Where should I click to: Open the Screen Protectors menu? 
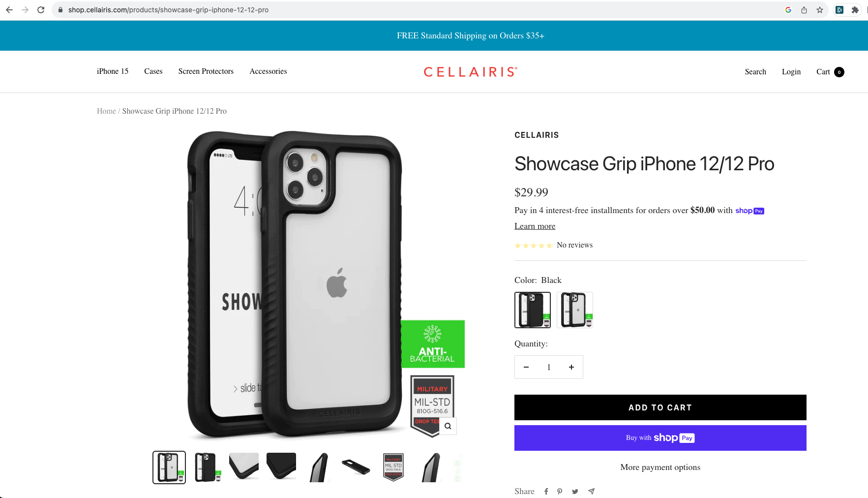pos(206,71)
